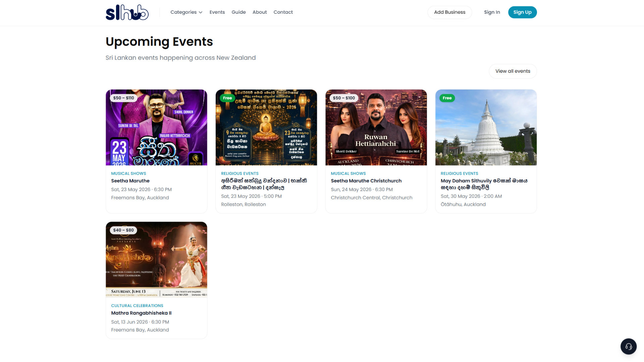Click the Cultural Celebrations category label
This screenshot has width=644, height=362.
click(x=137, y=306)
